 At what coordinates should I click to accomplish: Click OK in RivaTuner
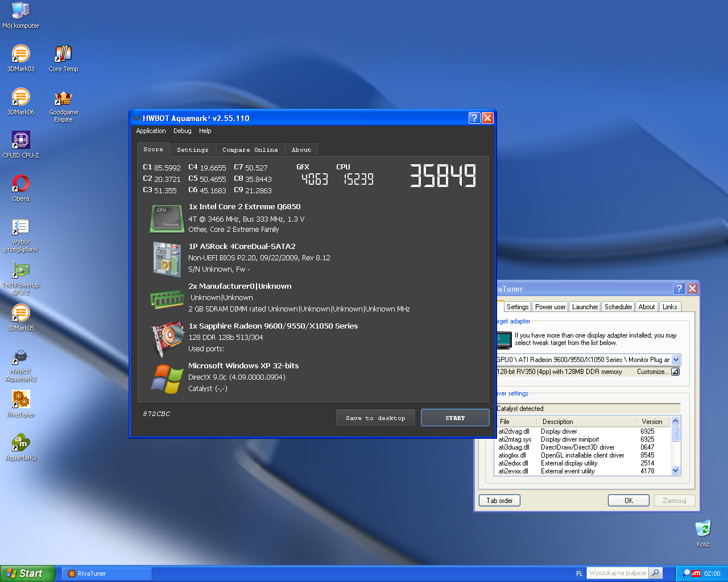(628, 501)
